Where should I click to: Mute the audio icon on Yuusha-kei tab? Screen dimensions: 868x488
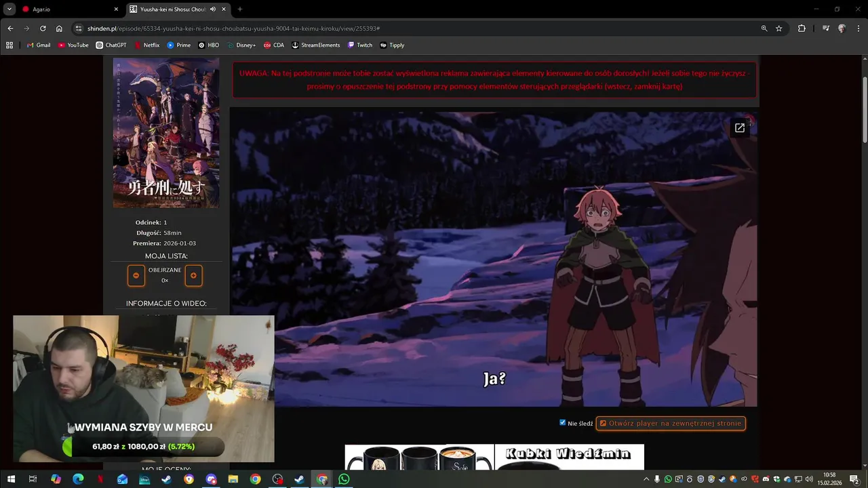click(213, 9)
